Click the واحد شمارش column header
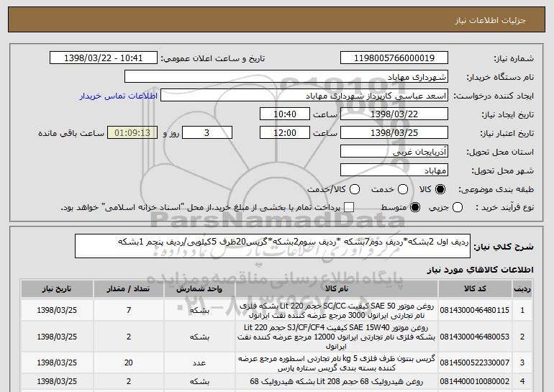Screen dimensions: 554x392 point(199,289)
